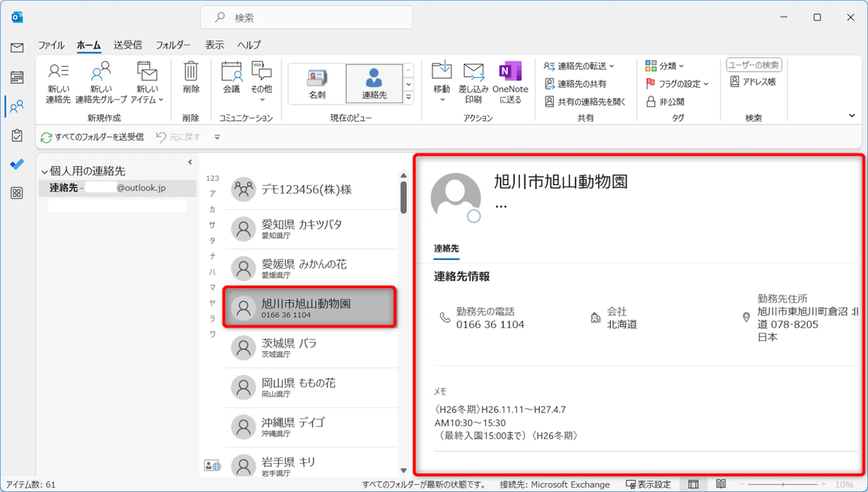Click the Send to OneNote icon
Screen dimensions: 868x492
click(x=510, y=72)
